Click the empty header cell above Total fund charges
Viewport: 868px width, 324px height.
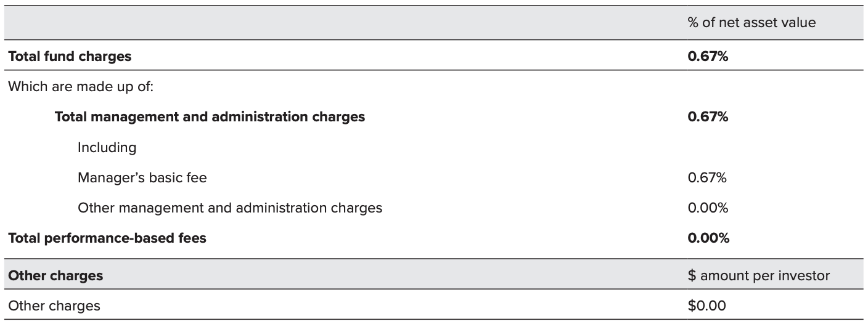tap(339, 23)
